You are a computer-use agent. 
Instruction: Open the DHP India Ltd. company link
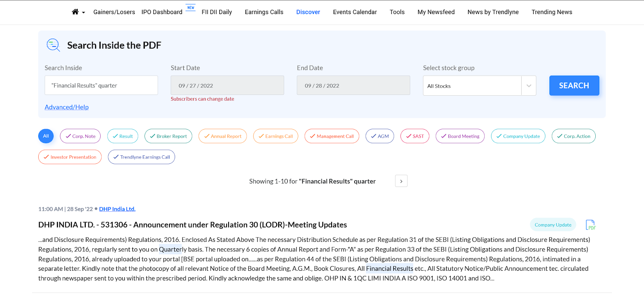[117, 209]
